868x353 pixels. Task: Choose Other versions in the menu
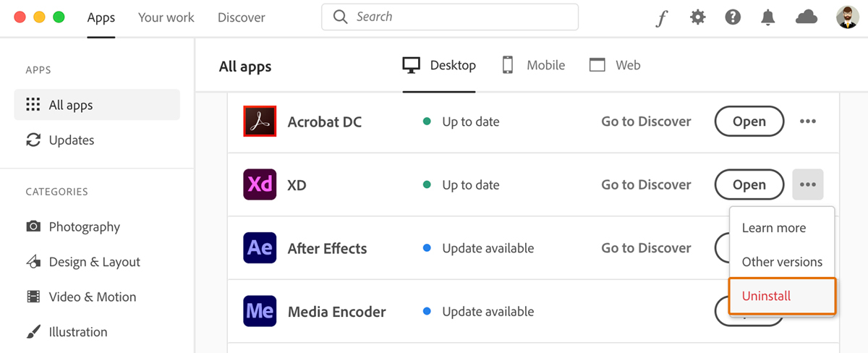pos(782,262)
